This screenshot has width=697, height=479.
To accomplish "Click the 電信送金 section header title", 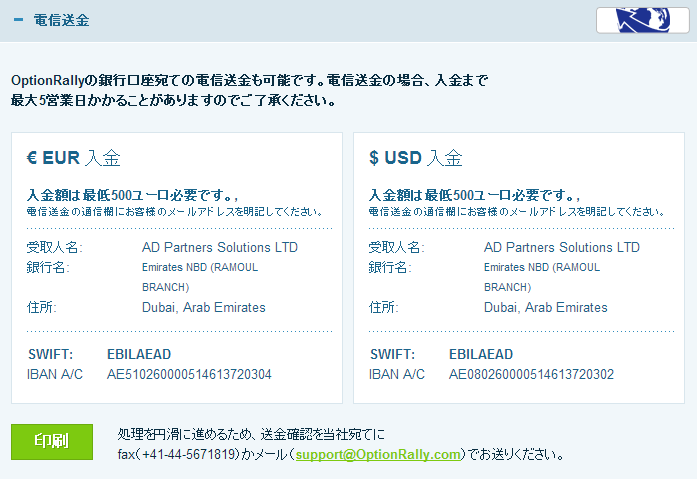I will point(61,20).
